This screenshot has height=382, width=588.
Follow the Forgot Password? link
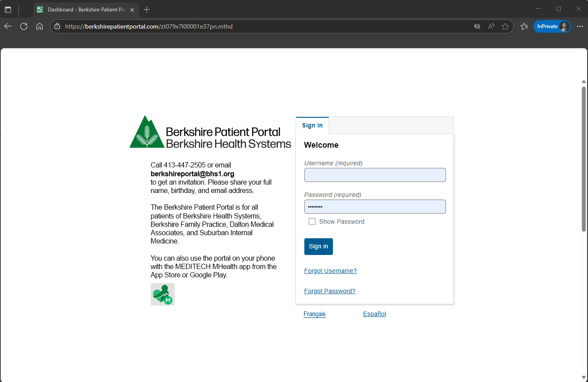[x=329, y=291]
